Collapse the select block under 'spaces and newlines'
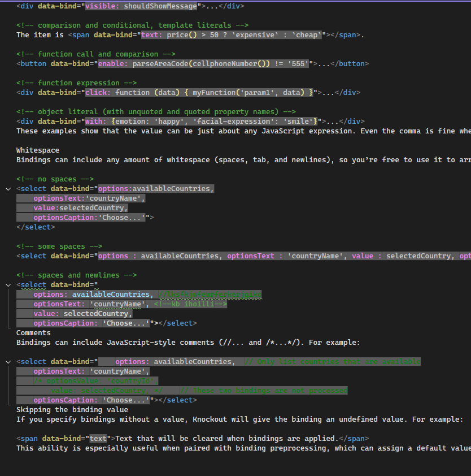The height and width of the screenshot is (476, 471). click(x=8, y=285)
